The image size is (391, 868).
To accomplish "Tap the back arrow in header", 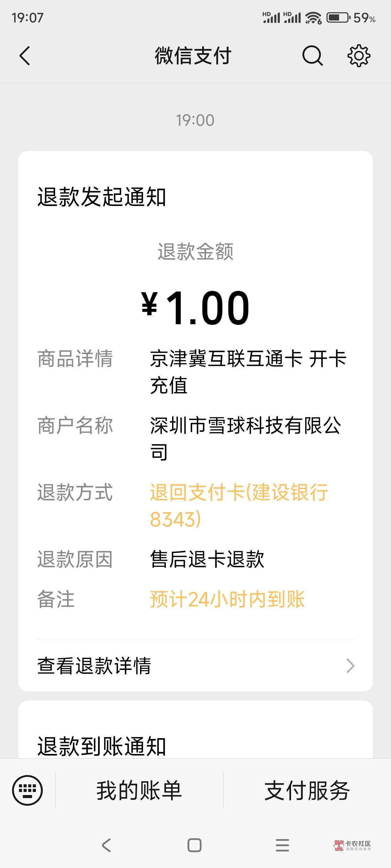I will coord(25,56).
